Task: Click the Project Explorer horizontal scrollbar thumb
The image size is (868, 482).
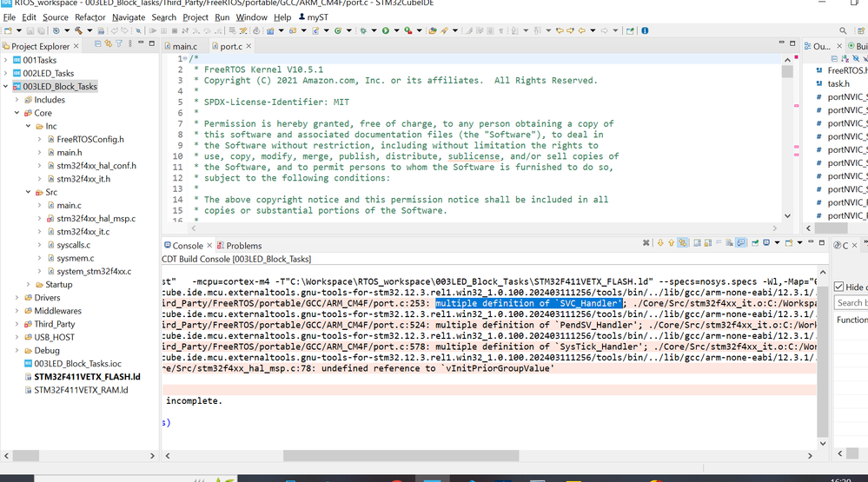Action: point(26,455)
